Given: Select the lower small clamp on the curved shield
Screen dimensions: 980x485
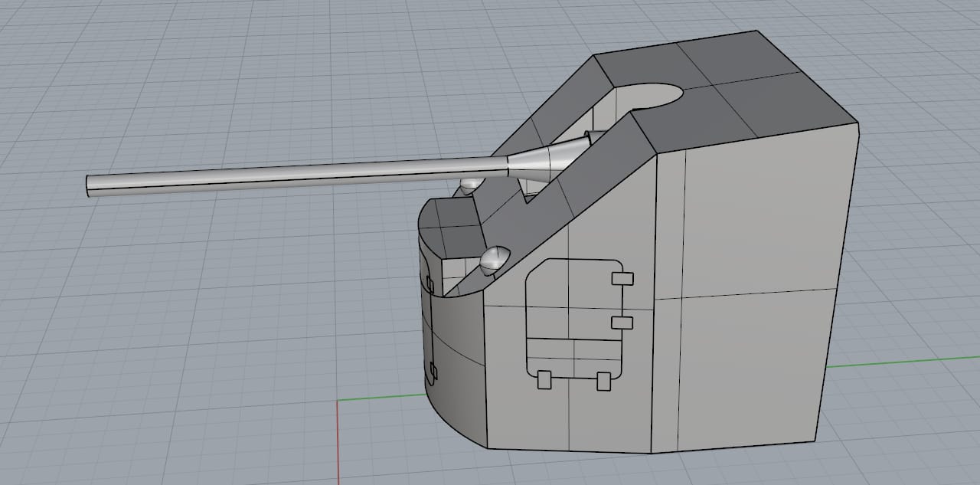Looking at the screenshot, I should click(x=433, y=372).
